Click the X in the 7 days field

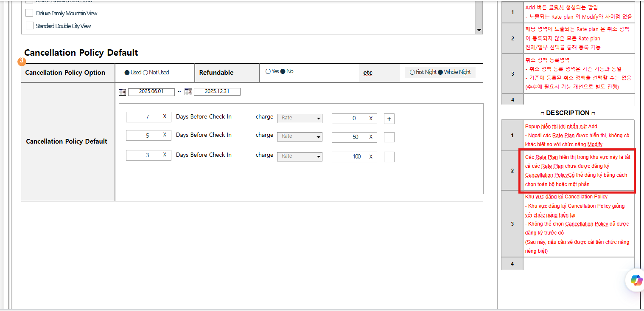point(165,117)
